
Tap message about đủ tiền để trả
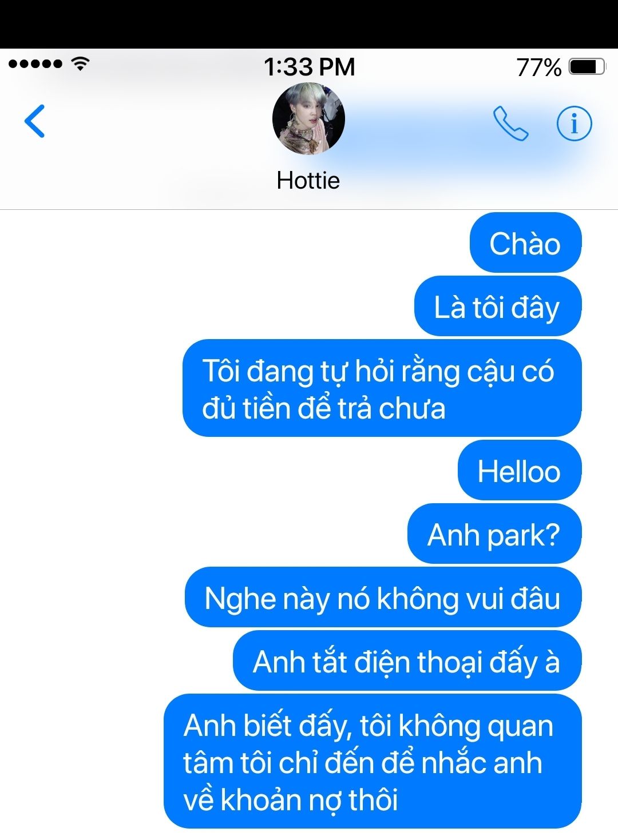382,388
